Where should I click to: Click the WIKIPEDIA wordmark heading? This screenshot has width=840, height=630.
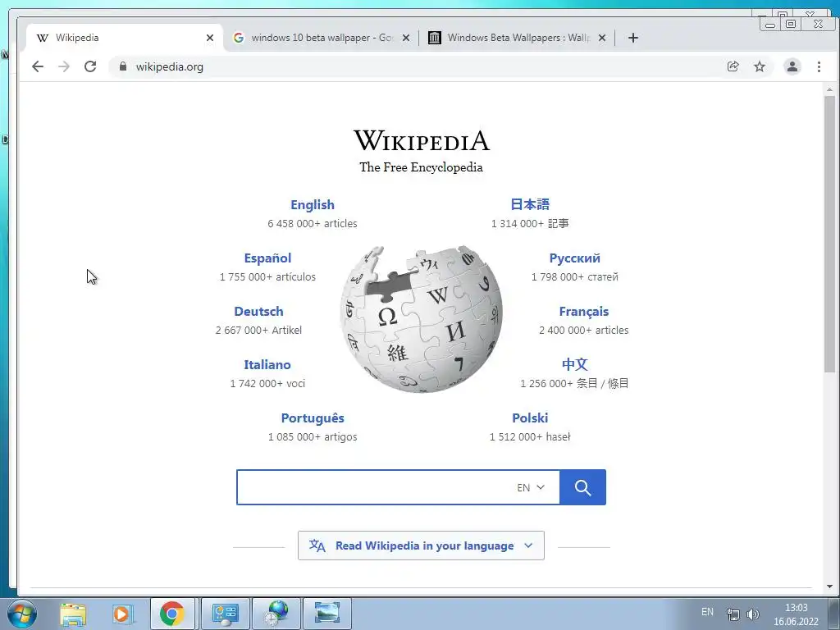click(421, 141)
